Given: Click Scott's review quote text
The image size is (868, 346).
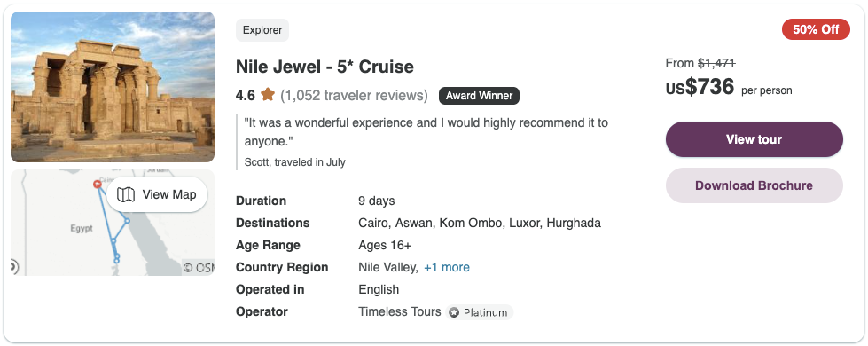Looking at the screenshot, I should [x=426, y=132].
